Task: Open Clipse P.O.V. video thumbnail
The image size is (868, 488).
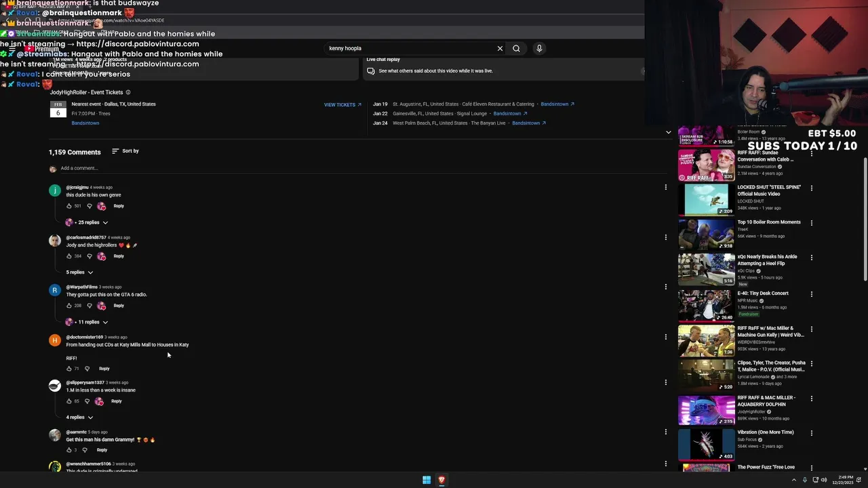Action: pyautogui.click(x=706, y=375)
